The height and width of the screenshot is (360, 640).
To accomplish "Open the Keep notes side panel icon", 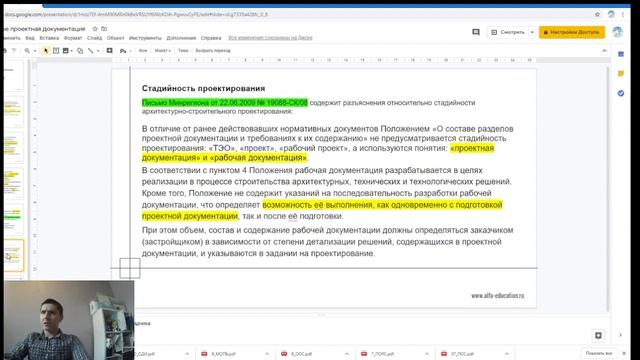I will 621,73.
